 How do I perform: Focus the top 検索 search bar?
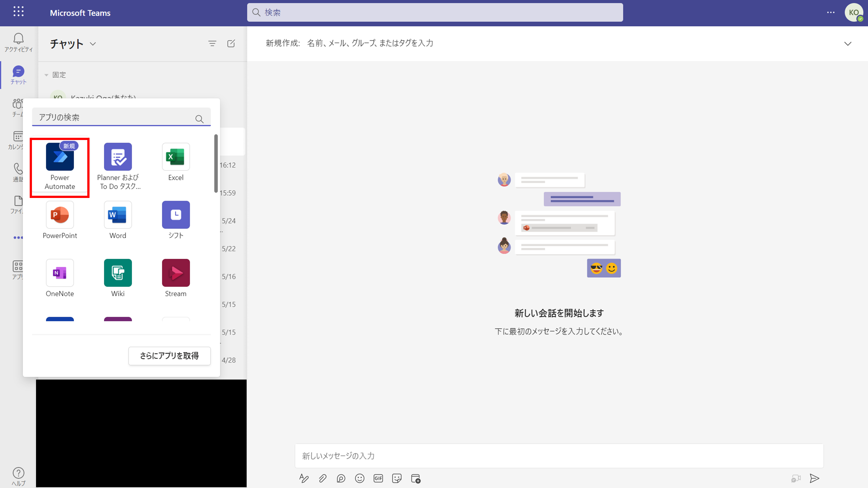click(435, 12)
